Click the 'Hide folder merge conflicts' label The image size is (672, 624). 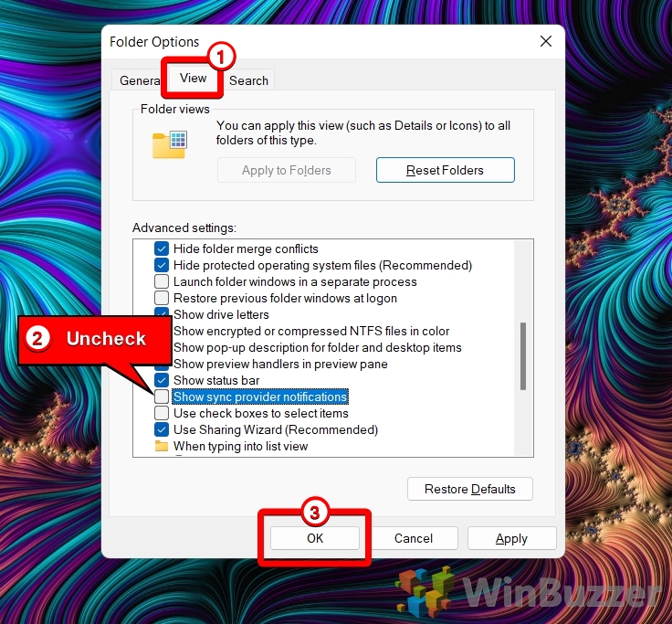pos(246,249)
